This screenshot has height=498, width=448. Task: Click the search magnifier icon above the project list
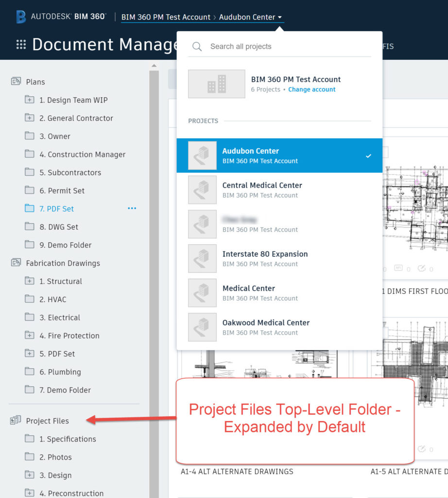click(197, 46)
